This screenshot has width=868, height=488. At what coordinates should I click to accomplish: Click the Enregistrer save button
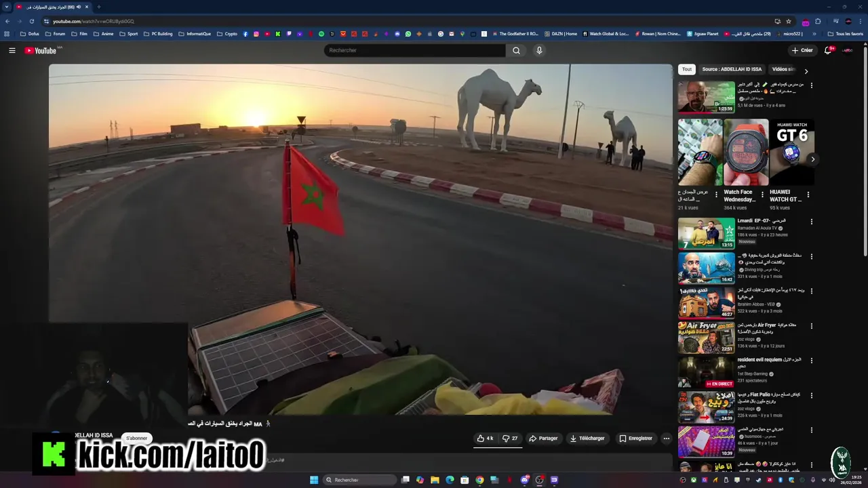[x=635, y=439]
